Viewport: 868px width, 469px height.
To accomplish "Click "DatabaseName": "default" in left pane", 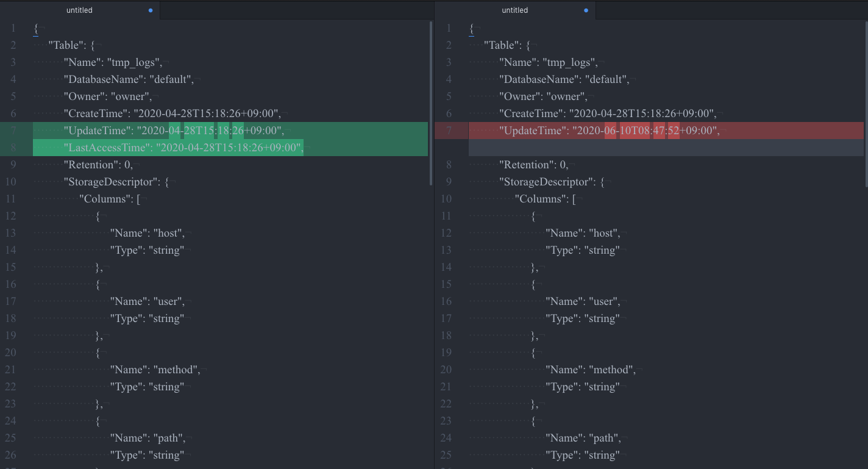I will click(x=129, y=79).
